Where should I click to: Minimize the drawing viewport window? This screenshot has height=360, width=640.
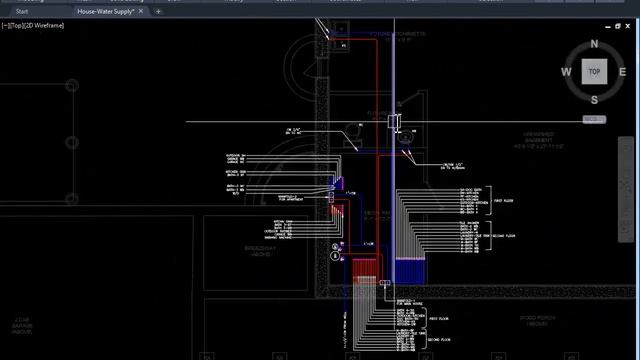pos(608,26)
